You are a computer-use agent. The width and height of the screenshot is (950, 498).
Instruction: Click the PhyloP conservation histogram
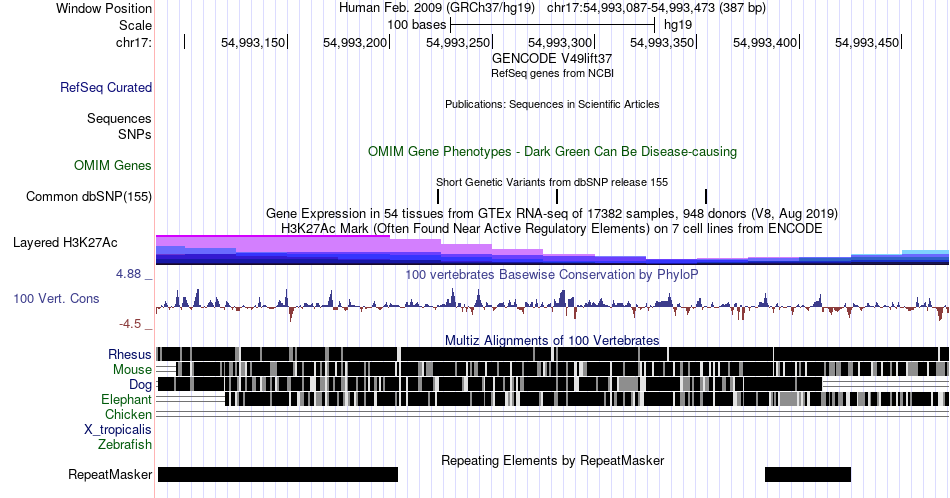pyautogui.click(x=552, y=305)
